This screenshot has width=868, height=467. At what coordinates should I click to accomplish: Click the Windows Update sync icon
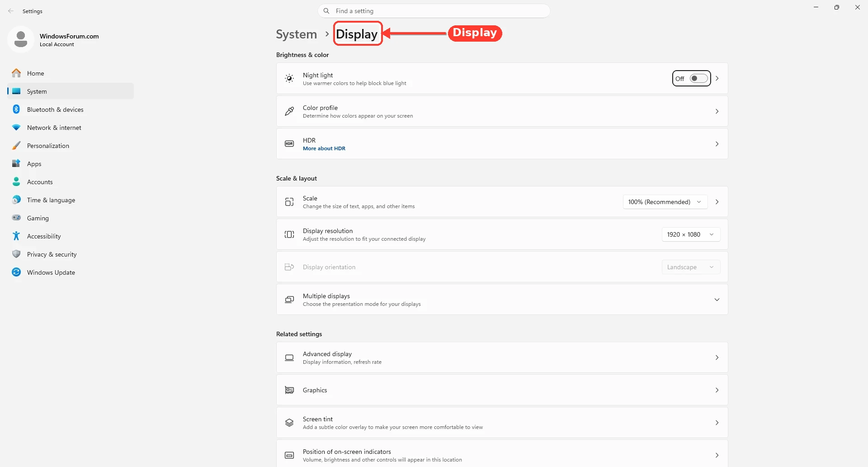pyautogui.click(x=16, y=272)
